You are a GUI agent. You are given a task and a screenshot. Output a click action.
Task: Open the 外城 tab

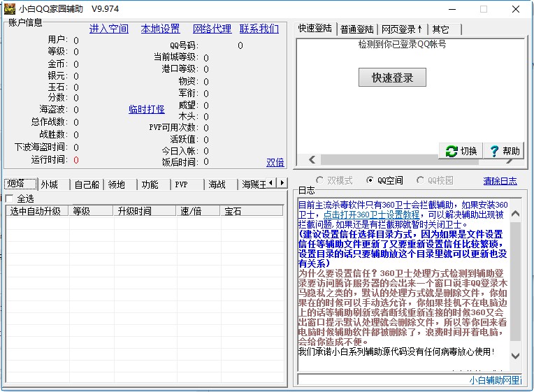click(50, 184)
